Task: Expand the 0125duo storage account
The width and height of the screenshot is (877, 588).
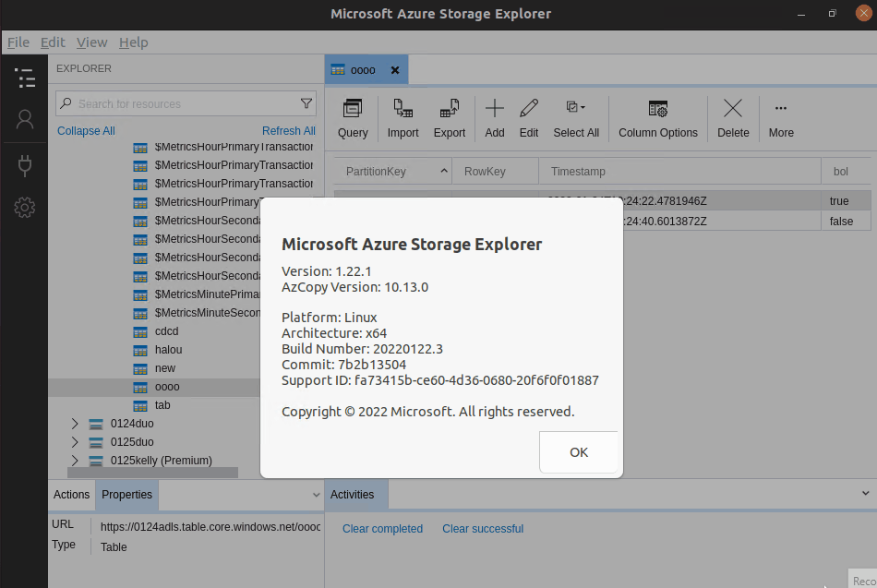Action: (x=75, y=442)
